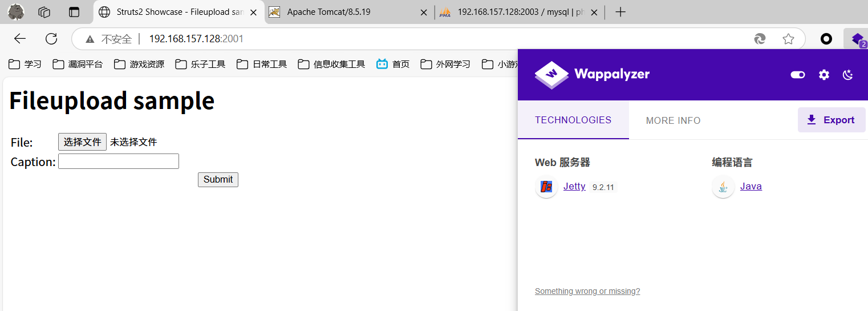Click the Edge sync icon in address bar

pyautogui.click(x=760, y=39)
